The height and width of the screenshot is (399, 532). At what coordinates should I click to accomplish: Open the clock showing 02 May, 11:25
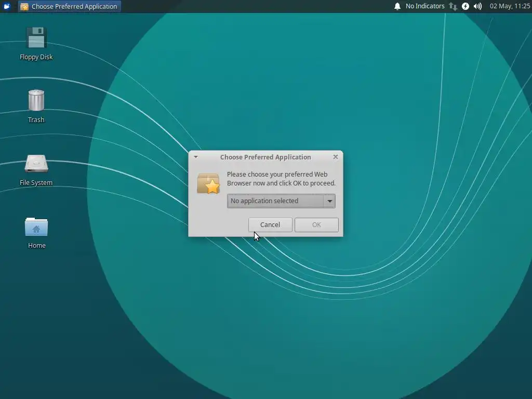pos(510,6)
